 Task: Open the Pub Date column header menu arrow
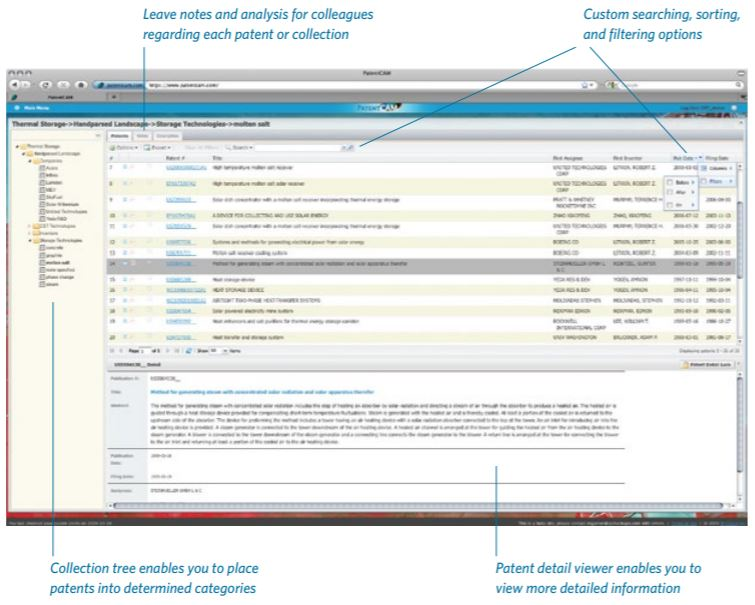click(701, 158)
